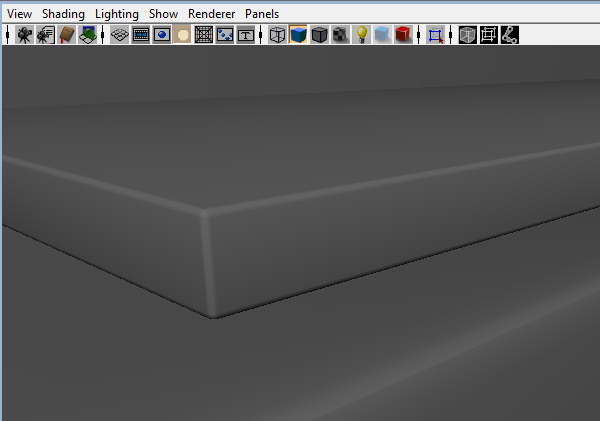Toggle the Gate Mask icon

coord(183,35)
